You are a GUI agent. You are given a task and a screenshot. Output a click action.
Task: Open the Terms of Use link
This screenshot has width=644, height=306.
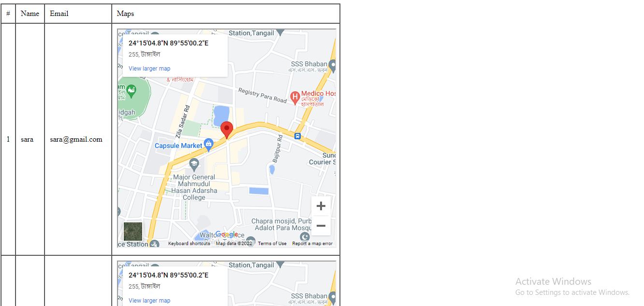point(272,244)
